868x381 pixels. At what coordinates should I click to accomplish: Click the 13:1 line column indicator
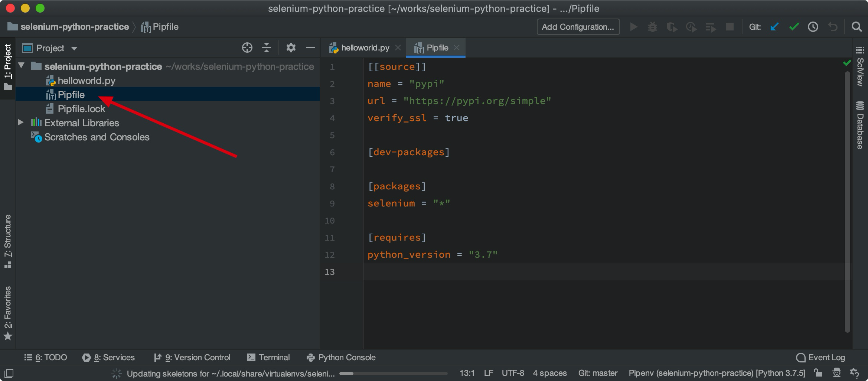pyautogui.click(x=467, y=373)
